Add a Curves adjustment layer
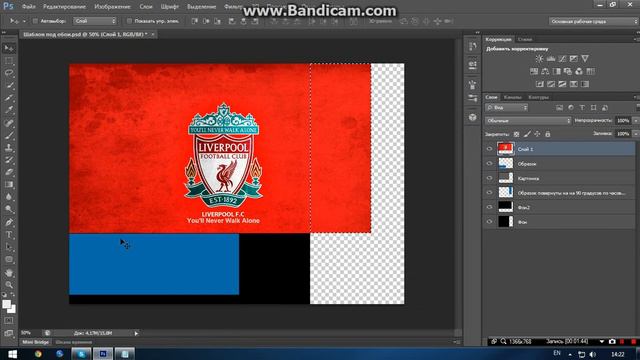Image resolution: width=640 pixels, height=360 pixels. pos(562,59)
